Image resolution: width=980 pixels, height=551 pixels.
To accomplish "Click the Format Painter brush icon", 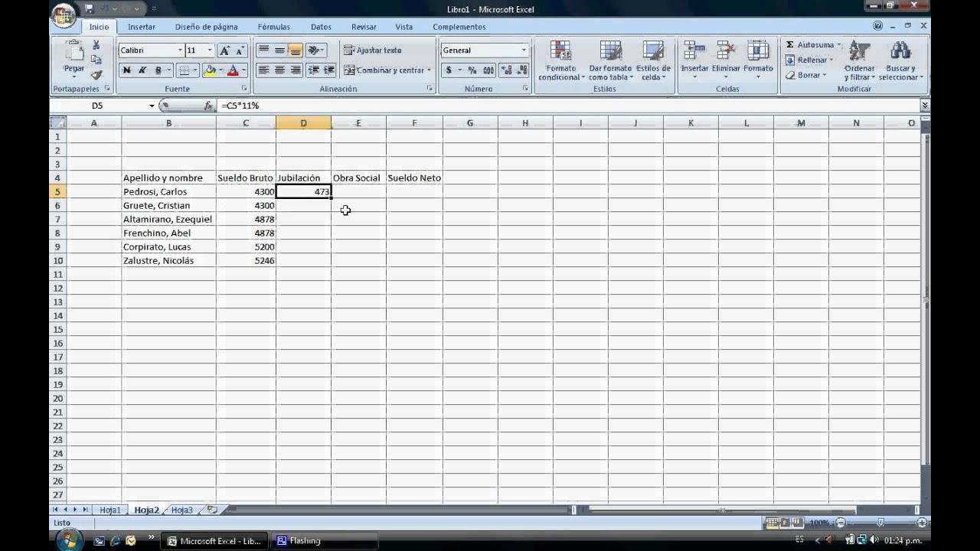I will tap(96, 75).
